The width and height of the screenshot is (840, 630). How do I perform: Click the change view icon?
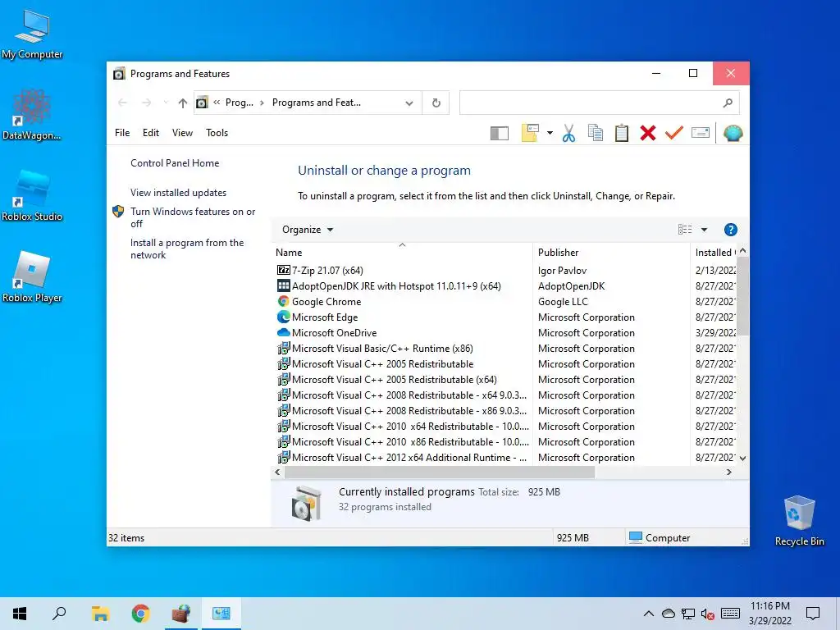(x=685, y=230)
